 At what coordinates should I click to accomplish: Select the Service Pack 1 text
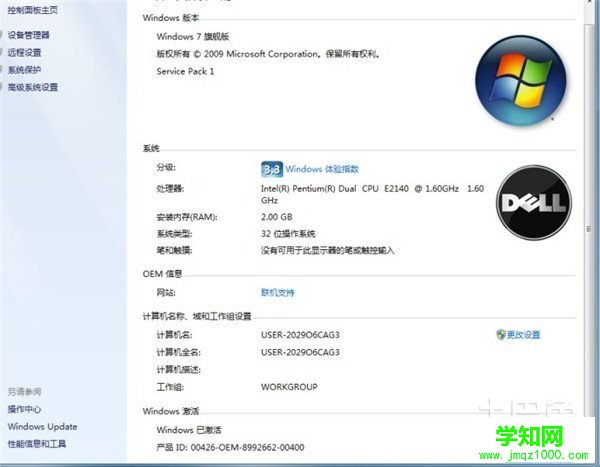(x=185, y=71)
